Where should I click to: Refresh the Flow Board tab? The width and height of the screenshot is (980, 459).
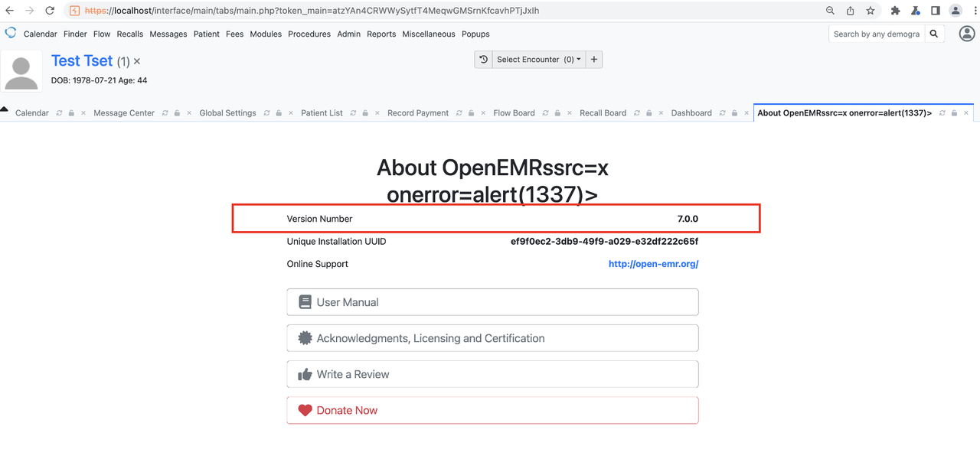tap(546, 113)
